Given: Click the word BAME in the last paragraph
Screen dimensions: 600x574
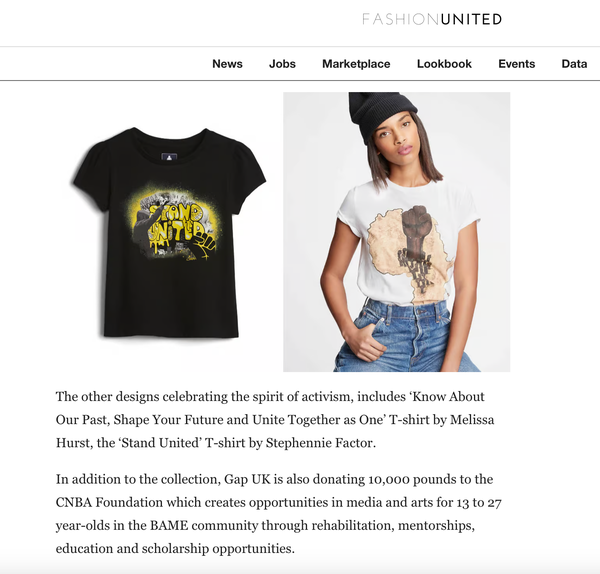Looking at the screenshot, I should [169, 525].
